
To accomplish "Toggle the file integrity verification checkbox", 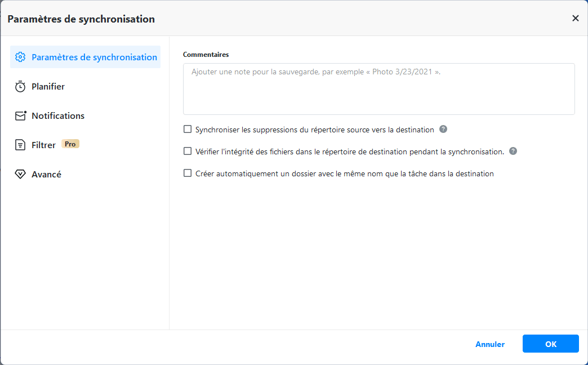I will tap(188, 151).
